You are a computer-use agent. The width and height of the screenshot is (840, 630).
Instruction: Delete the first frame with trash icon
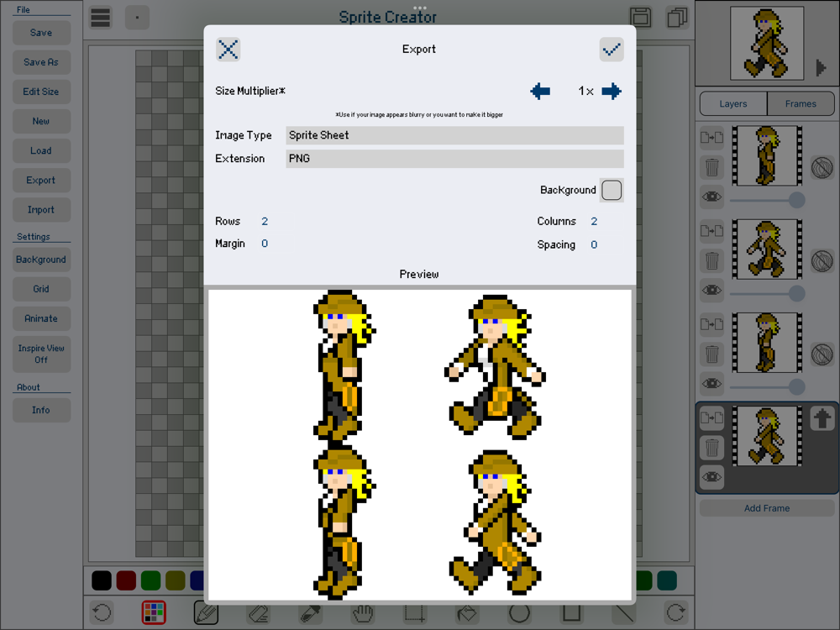712,168
